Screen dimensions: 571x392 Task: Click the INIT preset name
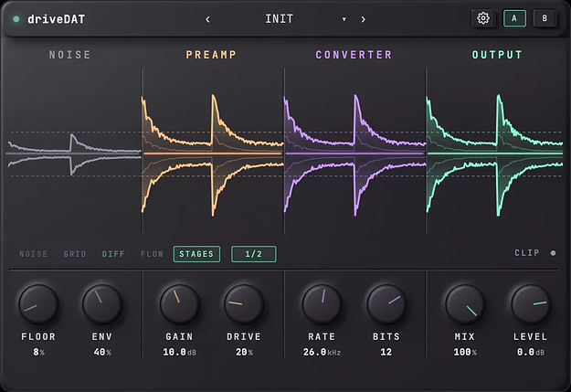coord(279,18)
